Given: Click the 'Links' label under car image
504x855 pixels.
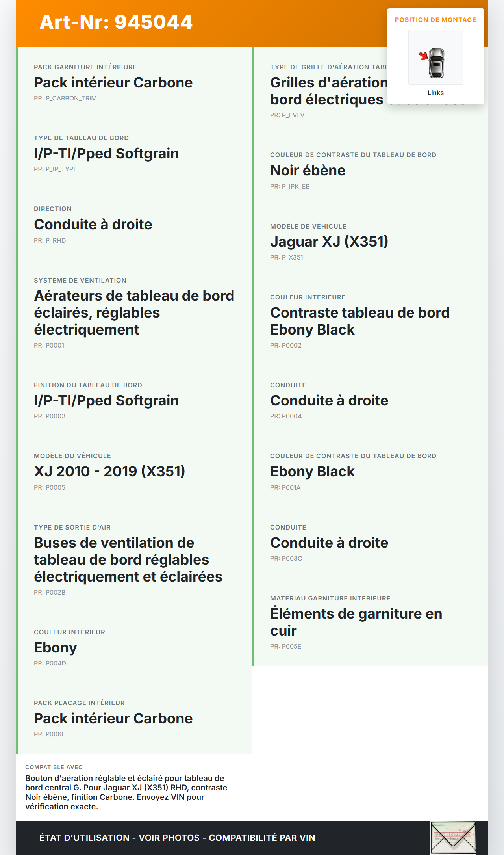Looking at the screenshot, I should tap(435, 93).
